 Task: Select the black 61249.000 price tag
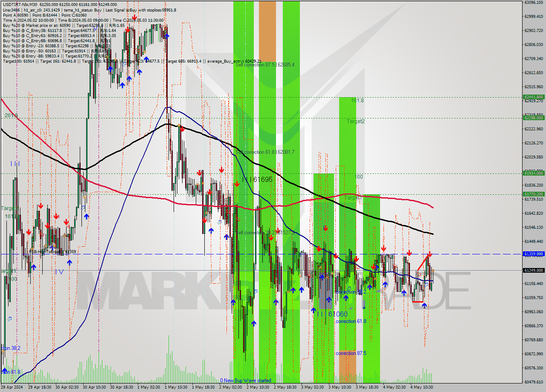[534, 270]
